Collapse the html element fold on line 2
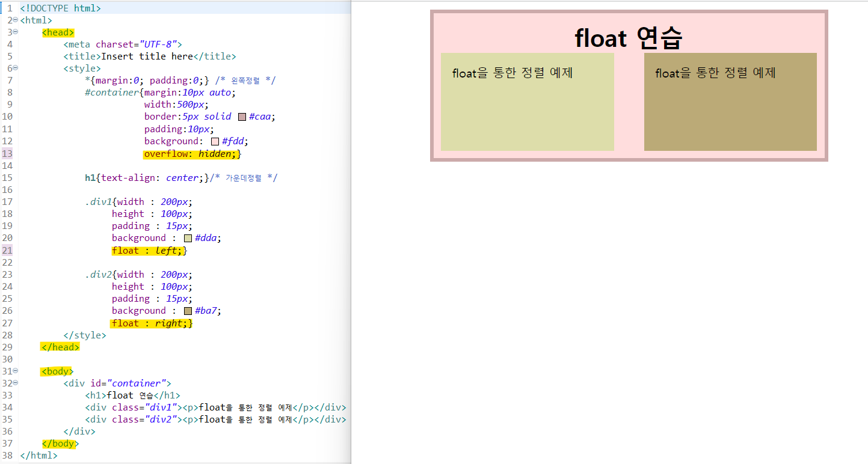 15,20
